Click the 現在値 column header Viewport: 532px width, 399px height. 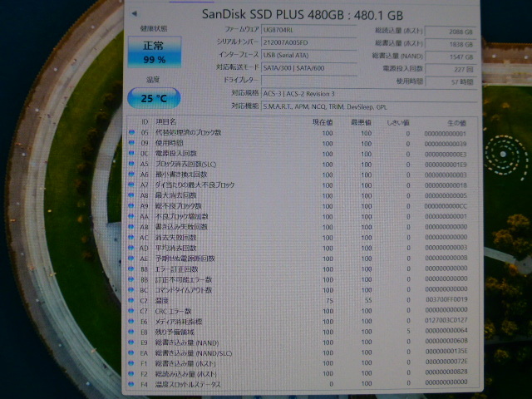[x=323, y=122]
